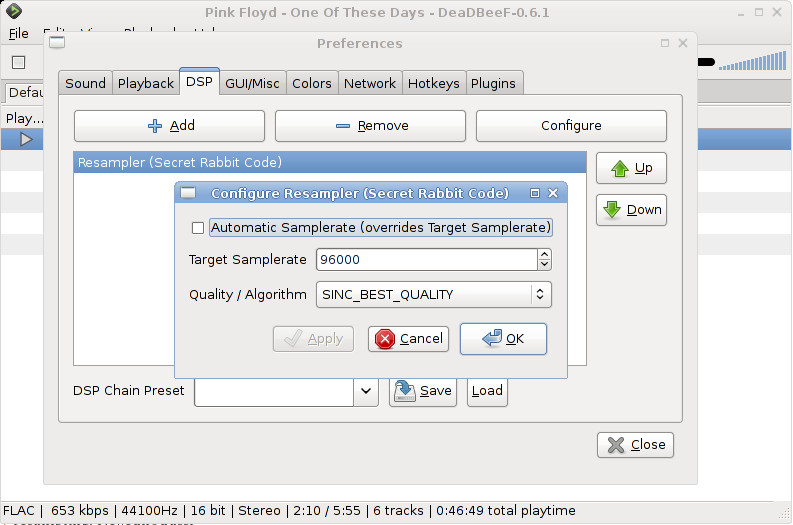Go to the Hotkeys tab
Image resolution: width=793 pixels, height=525 pixels.
pyautogui.click(x=433, y=83)
